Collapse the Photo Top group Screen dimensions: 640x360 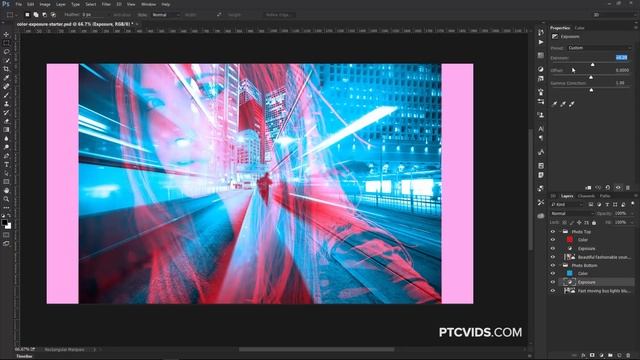560,231
